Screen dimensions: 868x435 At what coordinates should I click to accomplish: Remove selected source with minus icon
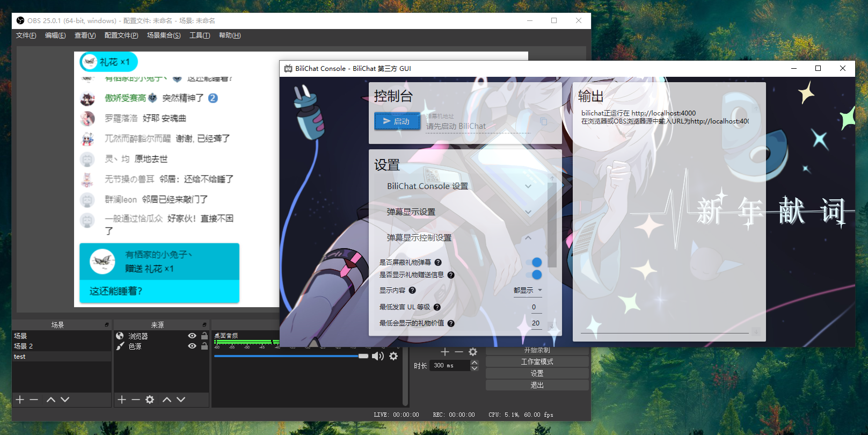point(136,400)
